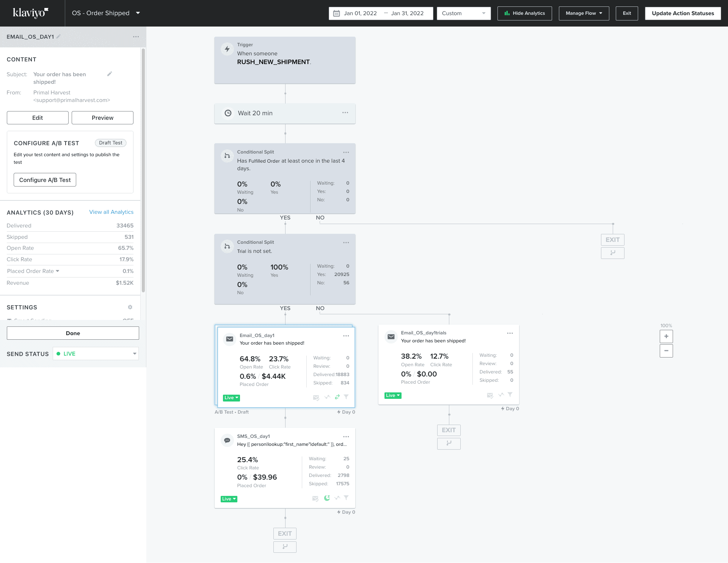Zoom in with the plus button
This screenshot has height=563, width=728.
coord(666,336)
